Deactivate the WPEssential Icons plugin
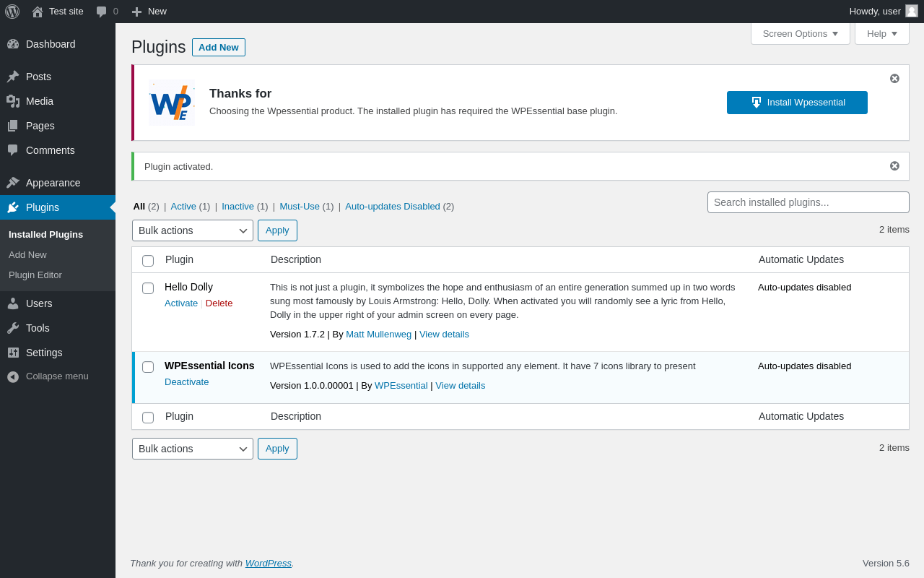924x578 pixels. click(187, 382)
